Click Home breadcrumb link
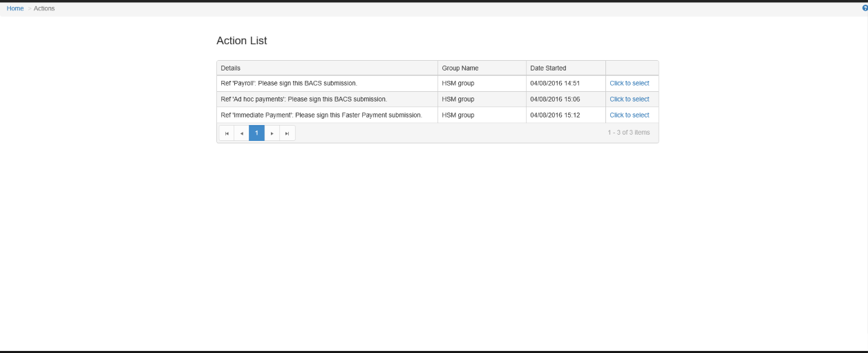 (15, 8)
